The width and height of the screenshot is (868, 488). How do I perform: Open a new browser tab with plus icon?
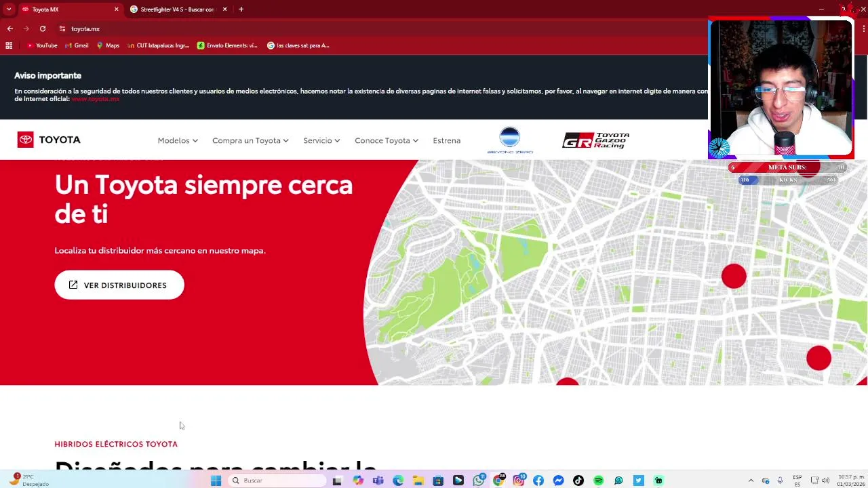tap(241, 9)
